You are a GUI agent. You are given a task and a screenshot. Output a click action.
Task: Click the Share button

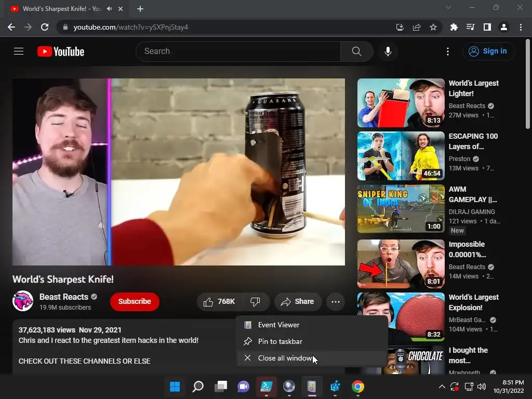tap(298, 301)
